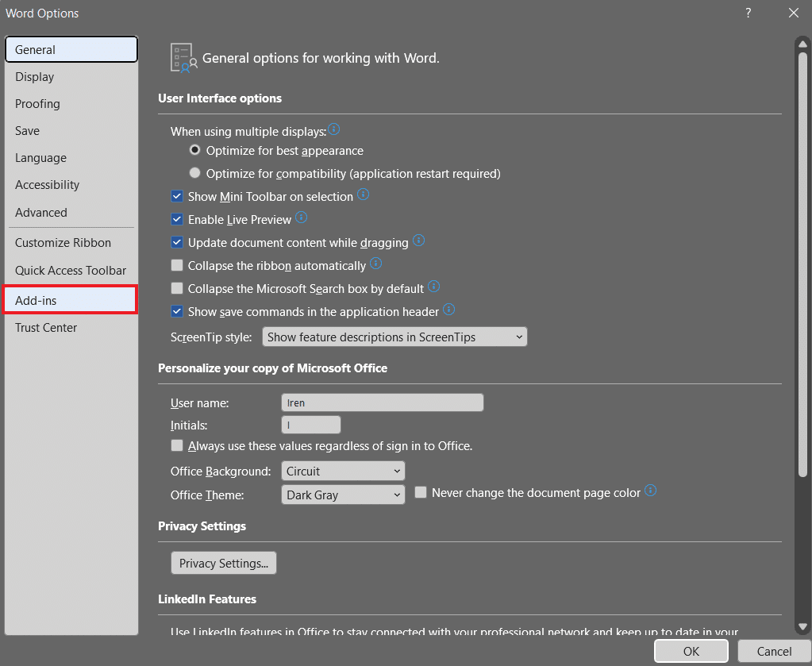Open the Office Theme dropdown

(x=343, y=495)
